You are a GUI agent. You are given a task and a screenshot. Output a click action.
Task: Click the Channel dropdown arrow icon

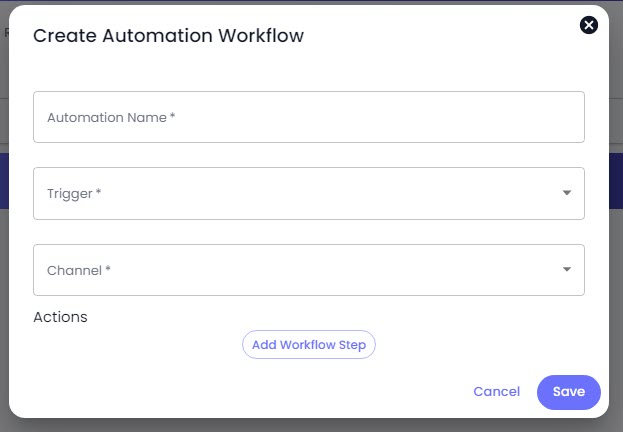pos(567,269)
